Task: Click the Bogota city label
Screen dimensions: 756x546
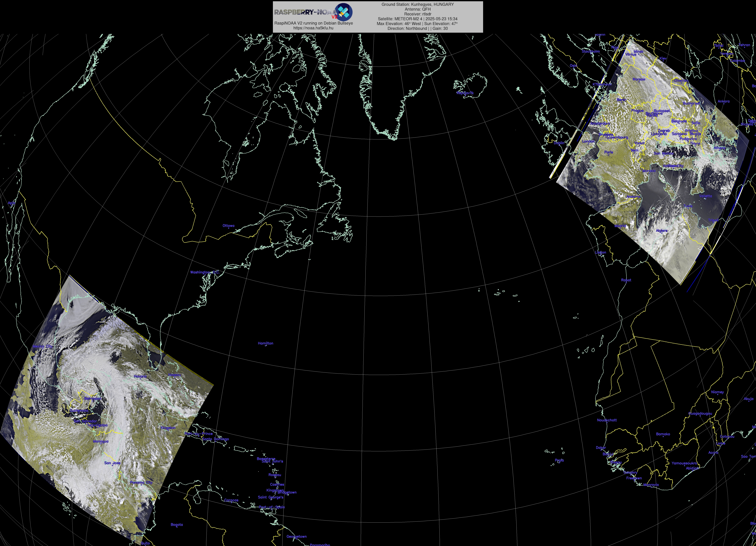Action: click(x=177, y=525)
